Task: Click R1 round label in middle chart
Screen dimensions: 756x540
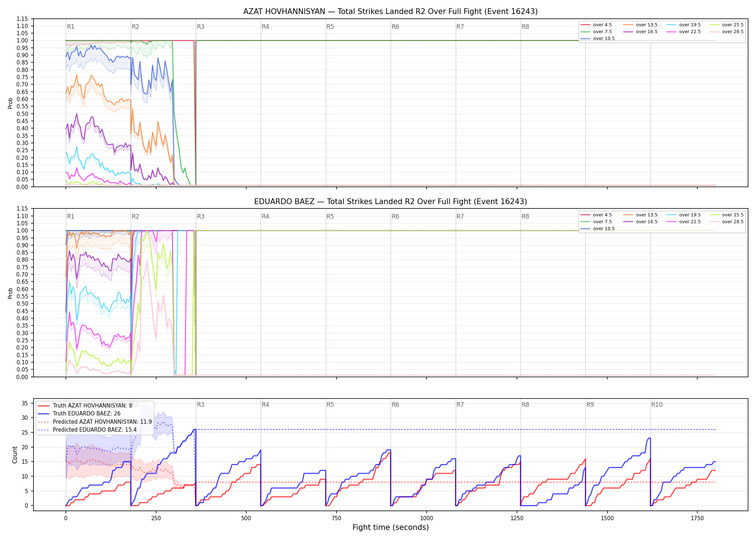Action: pos(71,216)
